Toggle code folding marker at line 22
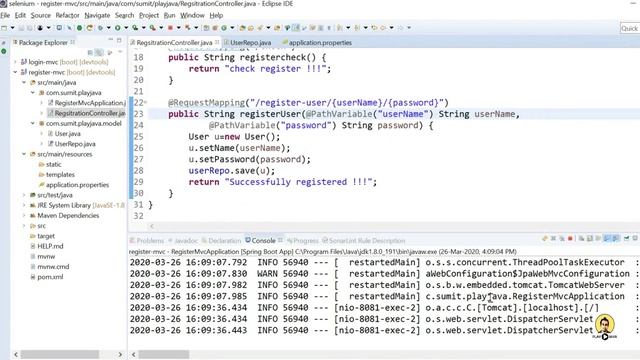640x360 pixels. point(146,102)
